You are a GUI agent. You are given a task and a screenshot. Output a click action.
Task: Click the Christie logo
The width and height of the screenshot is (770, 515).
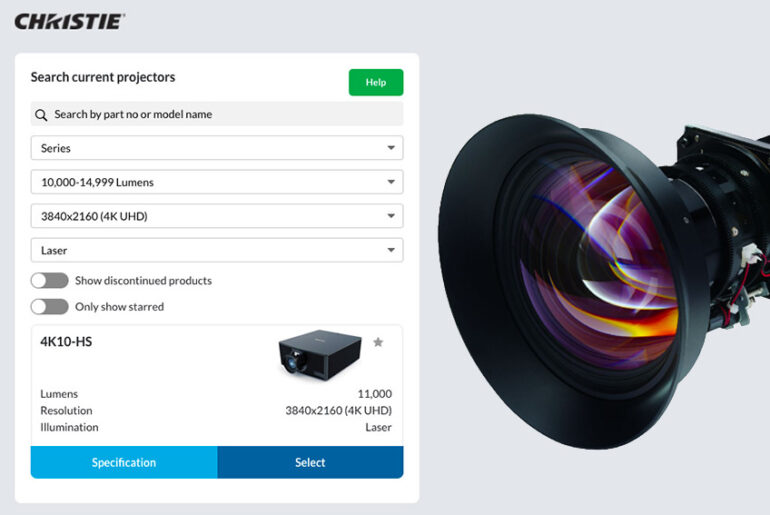point(70,22)
